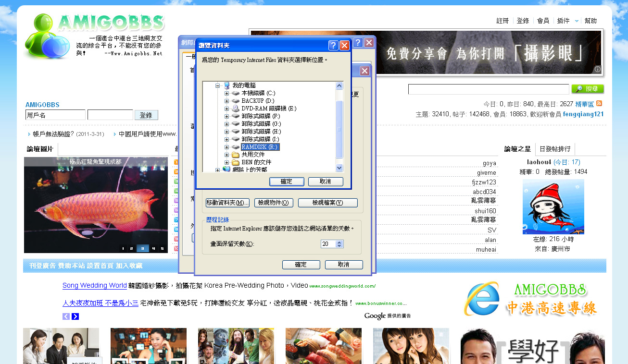Click the help question mark in 瀏覽資料夾 dialog

pos(333,46)
